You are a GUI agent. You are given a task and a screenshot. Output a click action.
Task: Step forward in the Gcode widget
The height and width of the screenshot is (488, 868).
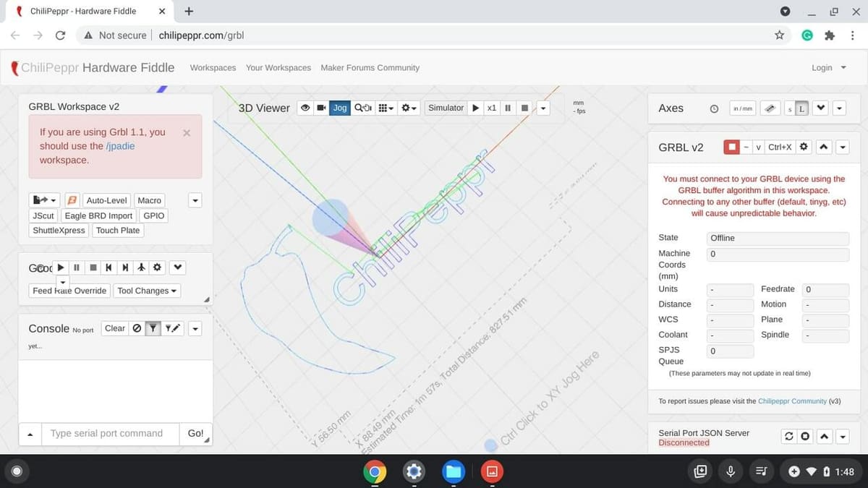tap(125, 267)
